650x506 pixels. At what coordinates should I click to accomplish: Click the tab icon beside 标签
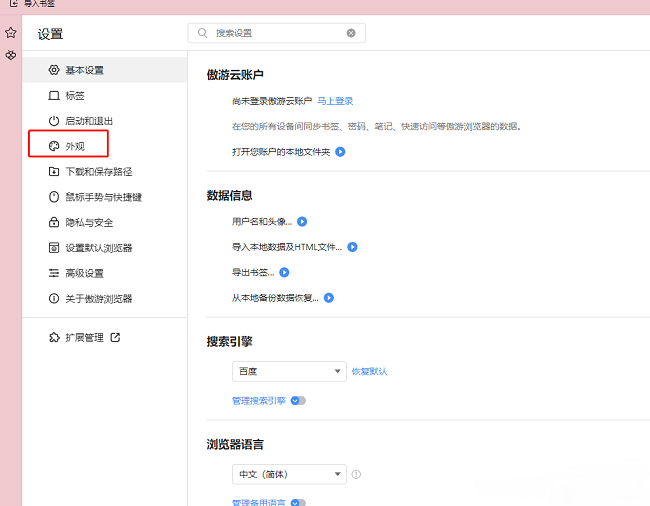pyautogui.click(x=54, y=96)
